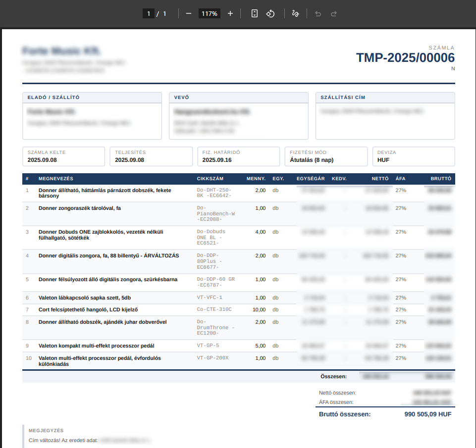Click article number VT-GP-200X

coord(212,358)
